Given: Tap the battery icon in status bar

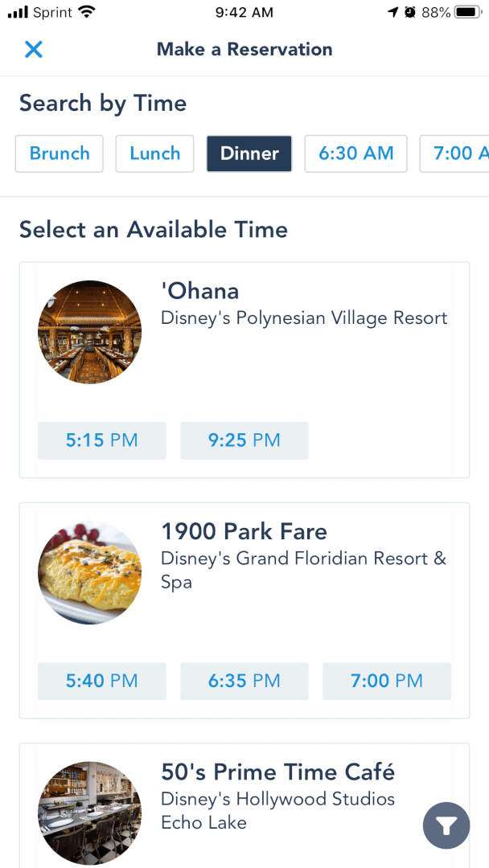Looking at the screenshot, I should click(x=467, y=12).
